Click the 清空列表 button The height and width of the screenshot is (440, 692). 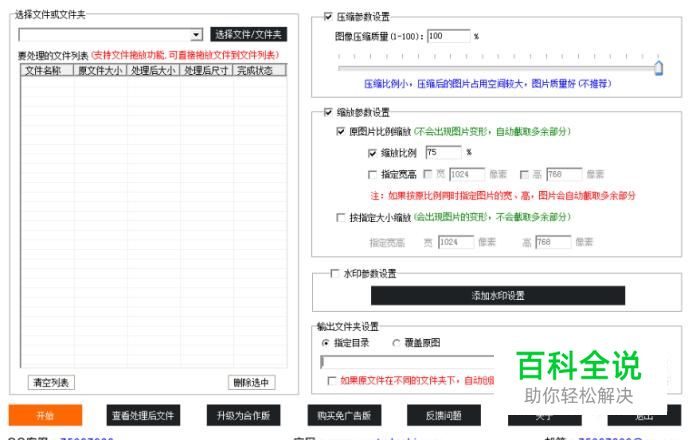point(51,383)
